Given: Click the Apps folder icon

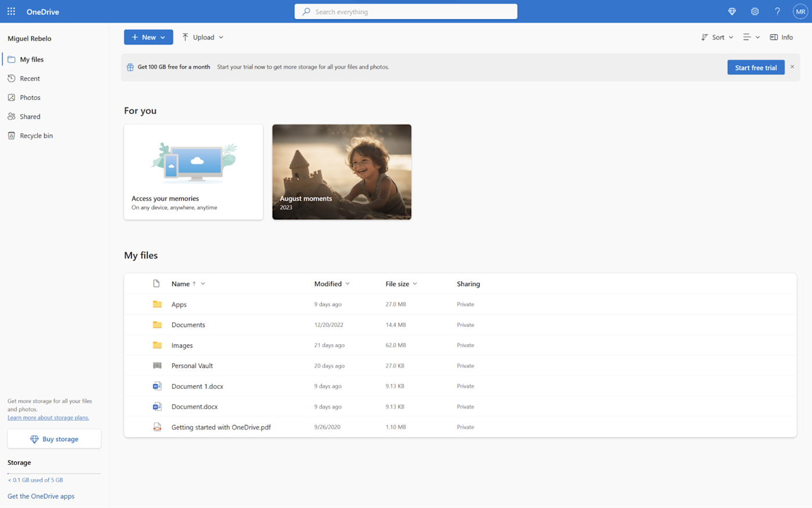Looking at the screenshot, I should [x=157, y=304].
